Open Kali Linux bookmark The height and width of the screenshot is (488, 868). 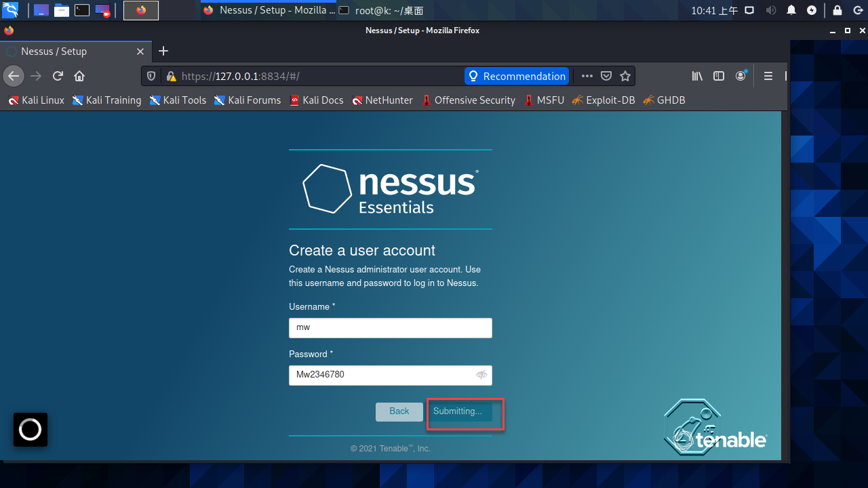click(37, 100)
